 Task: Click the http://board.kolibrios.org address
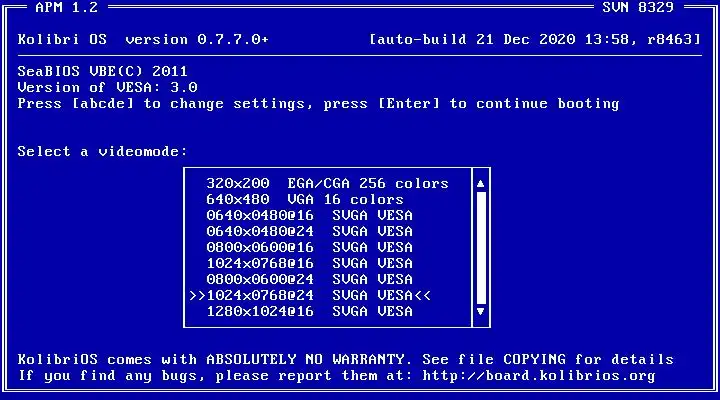point(539,376)
